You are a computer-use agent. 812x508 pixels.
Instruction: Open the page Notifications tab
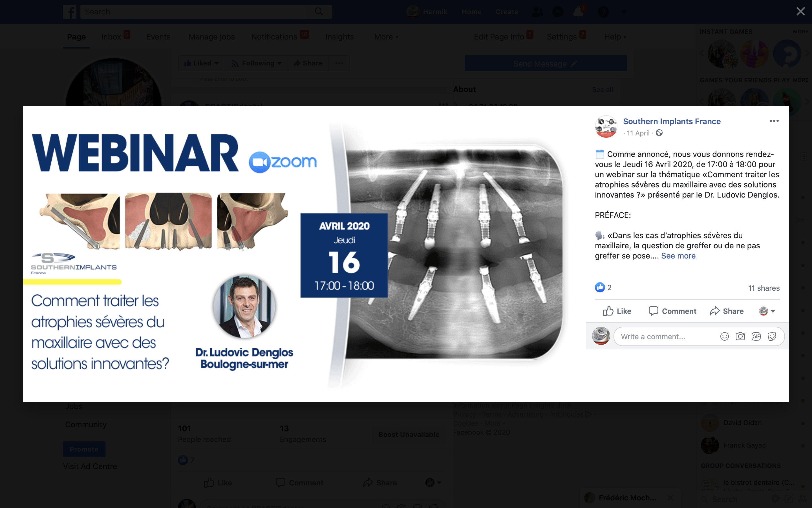[274, 37]
